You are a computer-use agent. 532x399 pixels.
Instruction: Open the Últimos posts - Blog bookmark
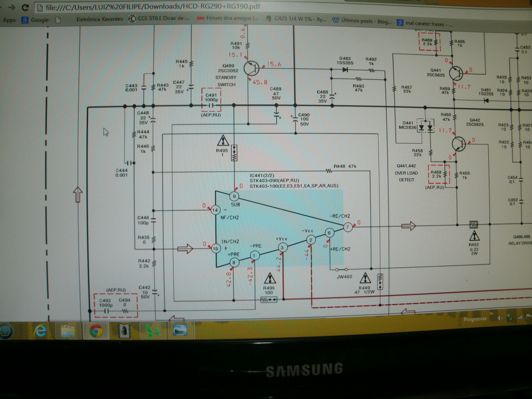[x=362, y=21]
